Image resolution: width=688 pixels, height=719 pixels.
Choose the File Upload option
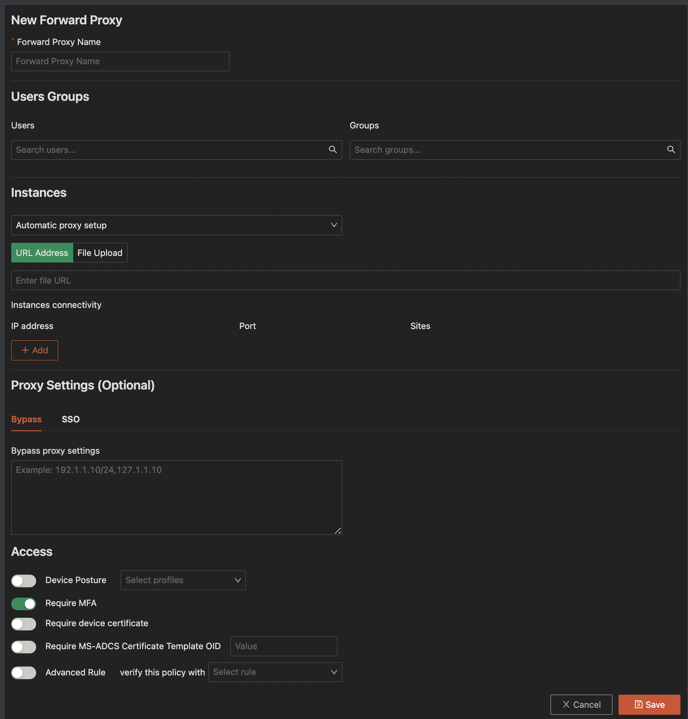click(x=100, y=253)
